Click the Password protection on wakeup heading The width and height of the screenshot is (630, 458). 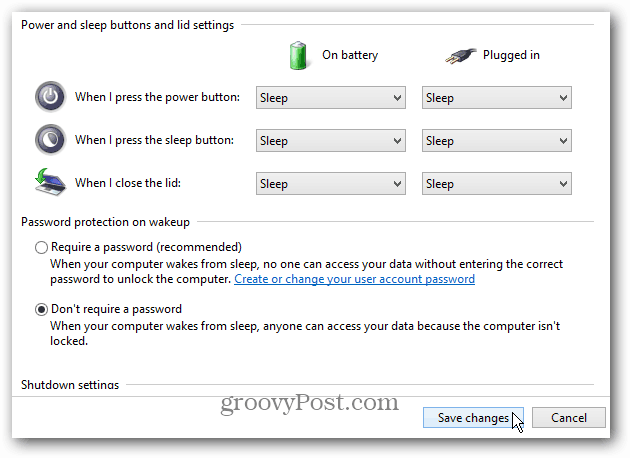pyautogui.click(x=105, y=222)
